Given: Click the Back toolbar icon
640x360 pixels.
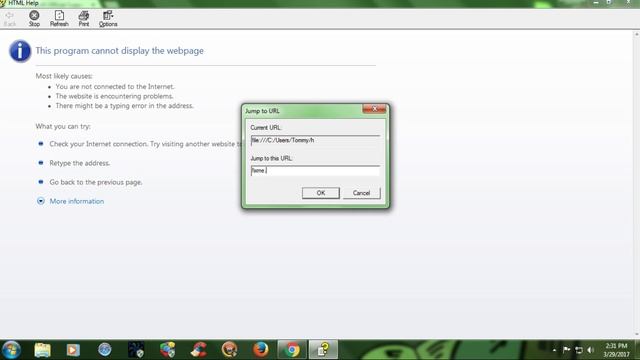Looking at the screenshot, I should click(10, 19).
